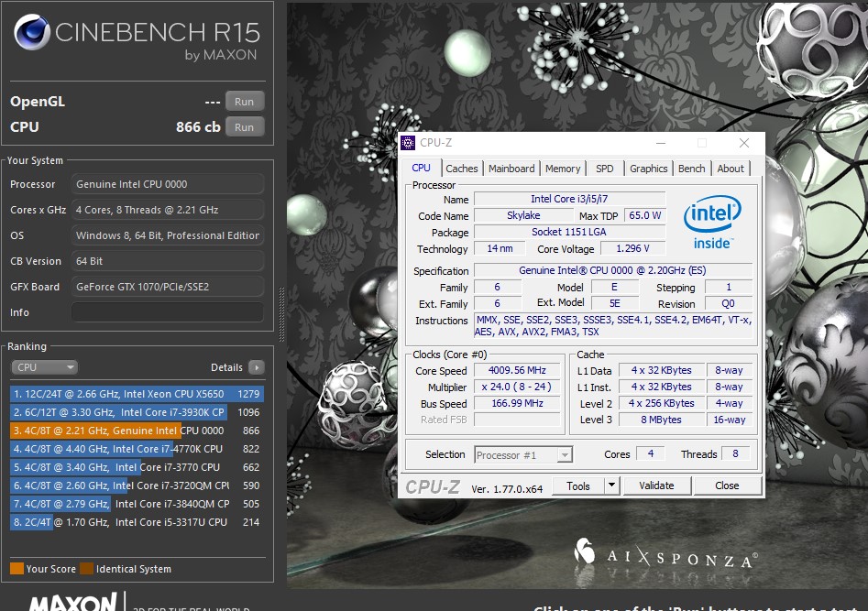
Task: Click Bus Speed value 166.99 MHz
Action: (x=517, y=403)
